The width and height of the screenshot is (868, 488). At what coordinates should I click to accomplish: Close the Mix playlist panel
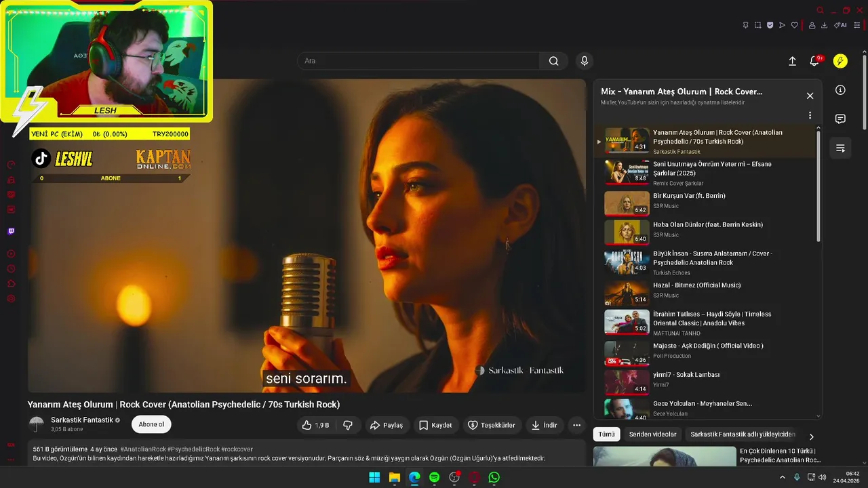click(810, 96)
